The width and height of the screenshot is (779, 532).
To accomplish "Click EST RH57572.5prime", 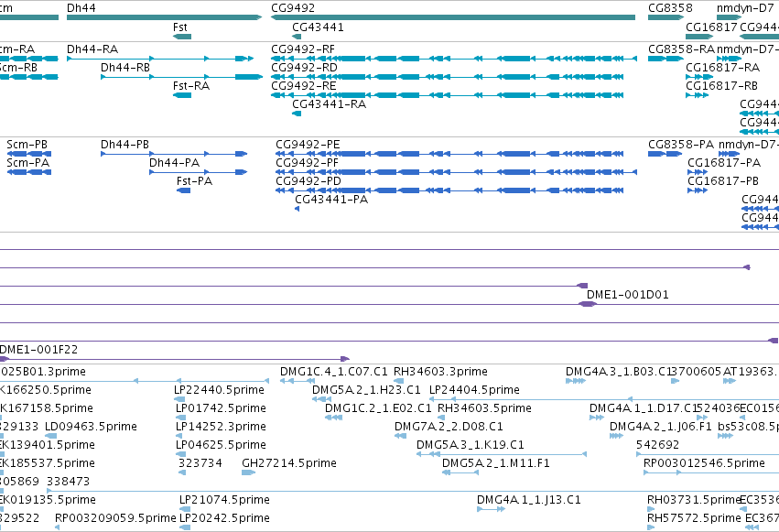I will point(650,527).
